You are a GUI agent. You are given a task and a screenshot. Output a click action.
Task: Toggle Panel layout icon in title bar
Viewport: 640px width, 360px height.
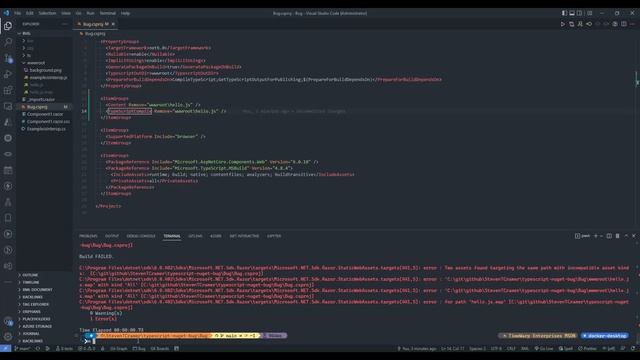pyautogui.click(x=572, y=13)
